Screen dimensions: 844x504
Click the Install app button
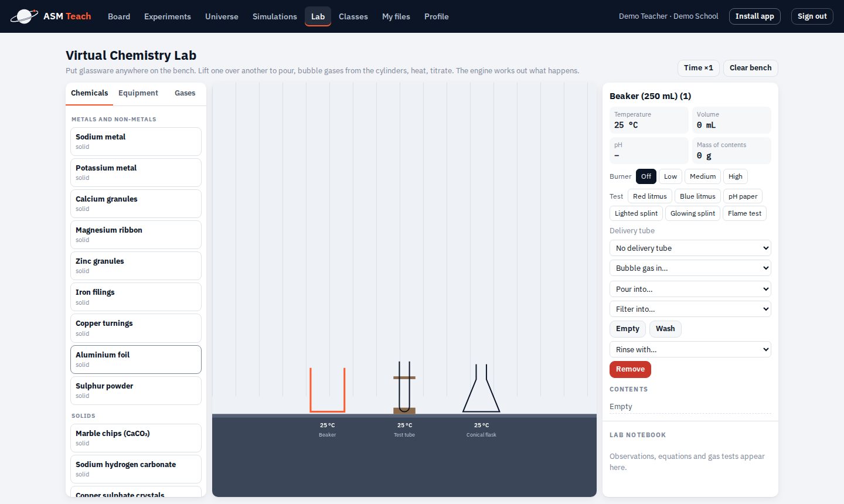tap(755, 16)
